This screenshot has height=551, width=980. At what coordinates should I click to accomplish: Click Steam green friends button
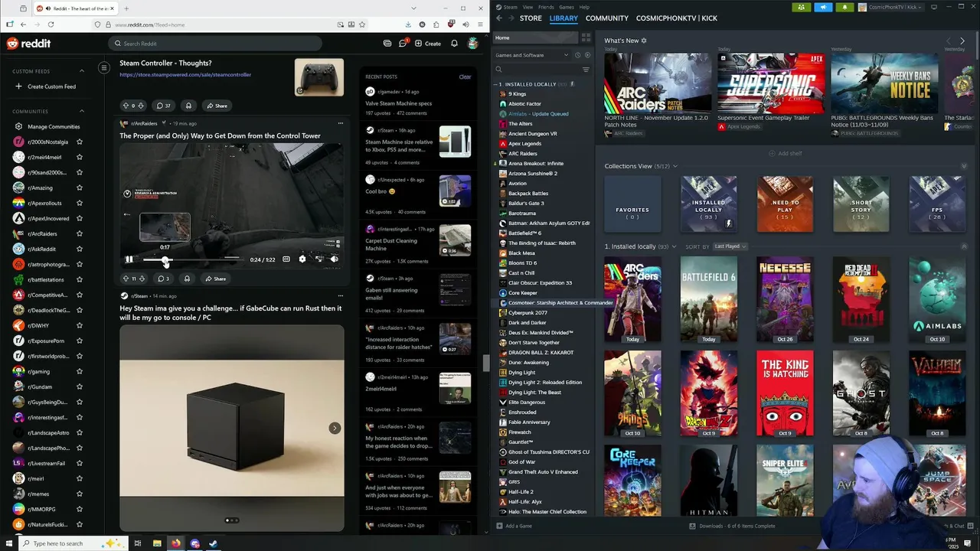tap(802, 7)
